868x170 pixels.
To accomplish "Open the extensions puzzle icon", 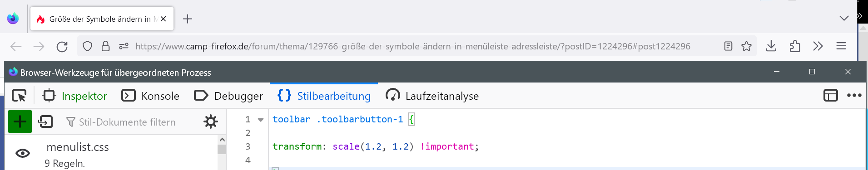I will pos(794,46).
